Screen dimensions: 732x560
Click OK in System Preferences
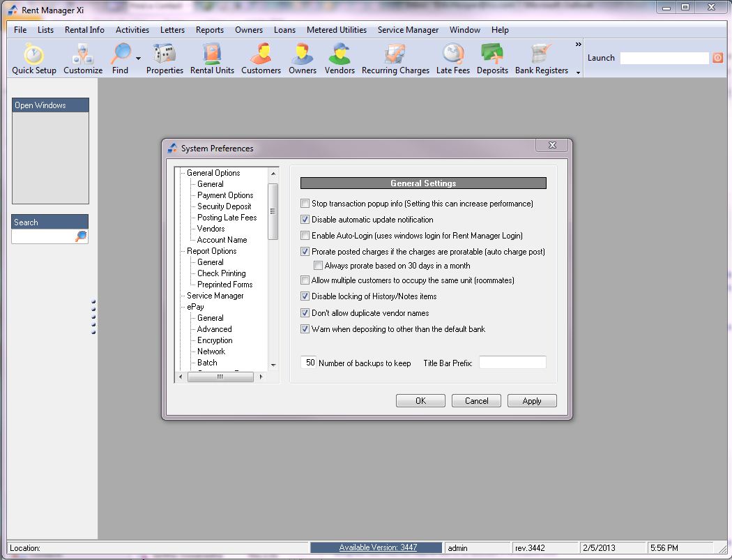[420, 401]
